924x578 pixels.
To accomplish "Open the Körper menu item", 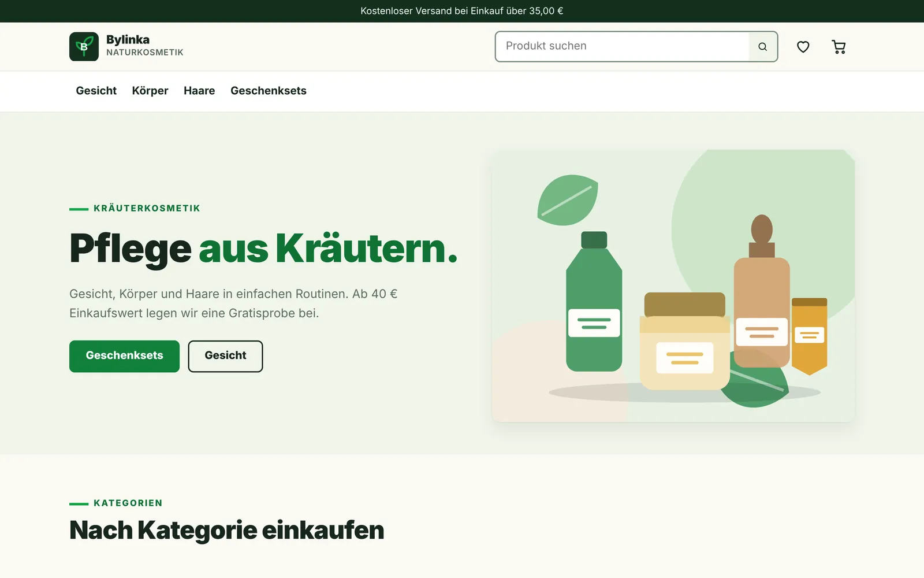I will coord(150,91).
